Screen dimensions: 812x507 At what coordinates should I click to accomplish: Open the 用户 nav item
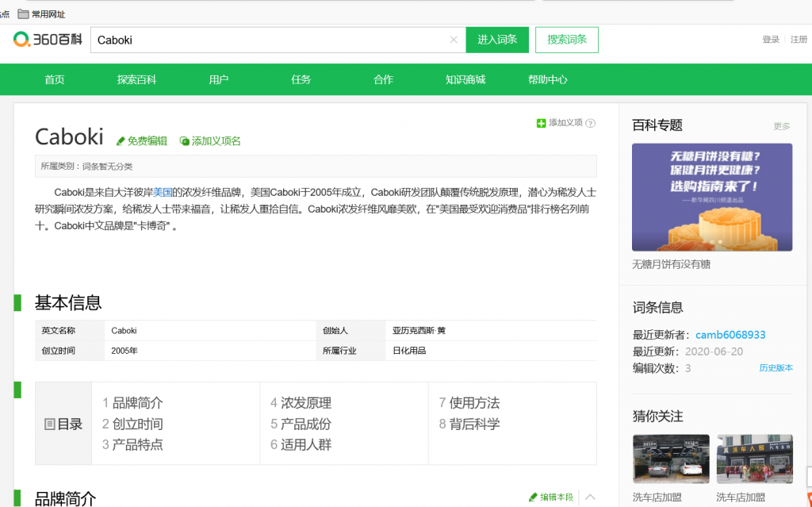(219, 79)
